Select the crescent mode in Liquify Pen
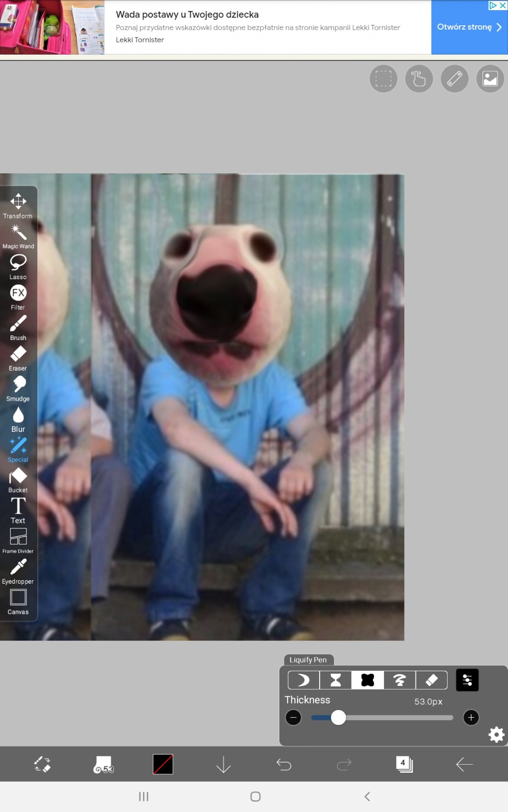 (303, 680)
